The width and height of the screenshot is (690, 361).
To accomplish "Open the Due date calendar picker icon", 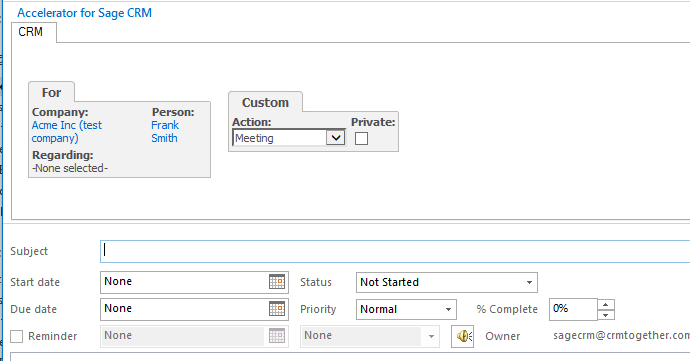I will coord(277,309).
